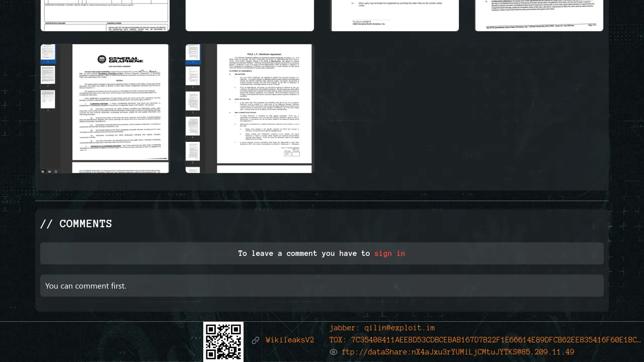This screenshot has width=644, height=362.
Task: Open the PULS Distributor Agreement thumbnail
Action: [x=250, y=109]
